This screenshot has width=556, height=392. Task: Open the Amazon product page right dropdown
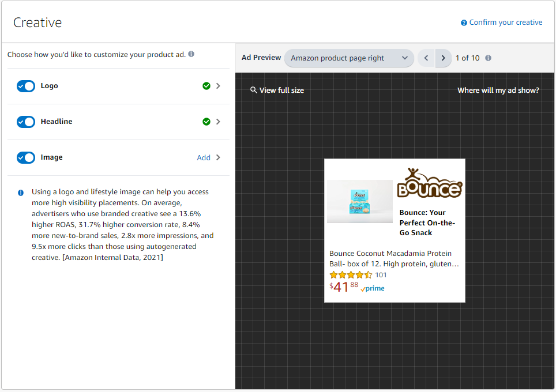pyautogui.click(x=349, y=58)
